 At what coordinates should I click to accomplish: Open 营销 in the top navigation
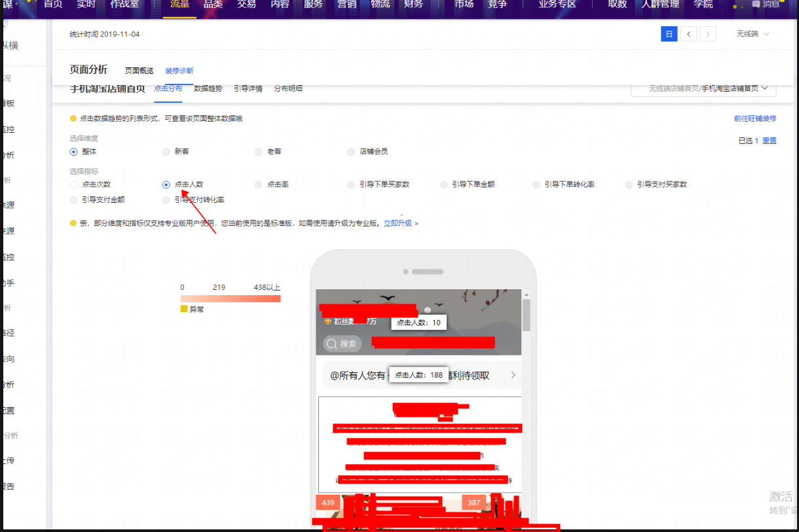point(347,5)
